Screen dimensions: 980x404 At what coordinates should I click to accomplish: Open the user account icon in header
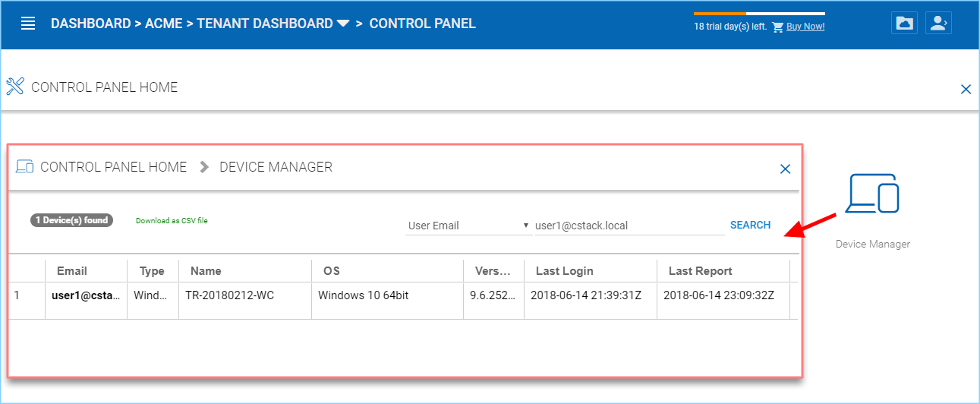(938, 24)
